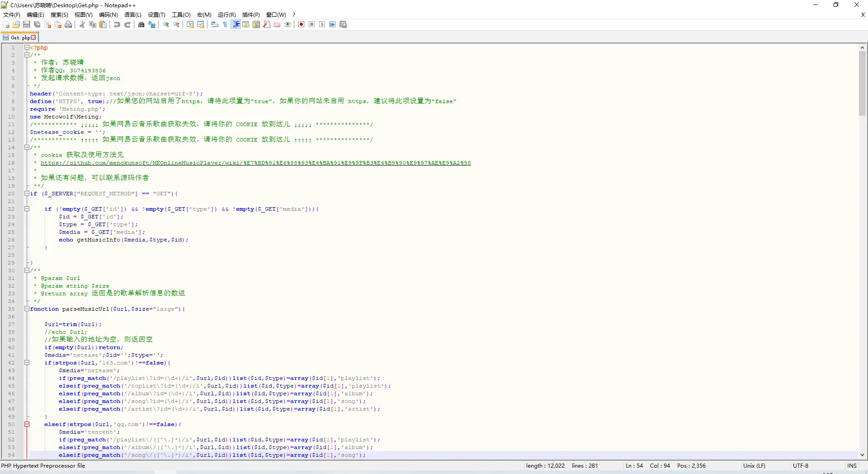Open the 编码(N) menu
The image size is (868, 474).
pyautogui.click(x=108, y=15)
